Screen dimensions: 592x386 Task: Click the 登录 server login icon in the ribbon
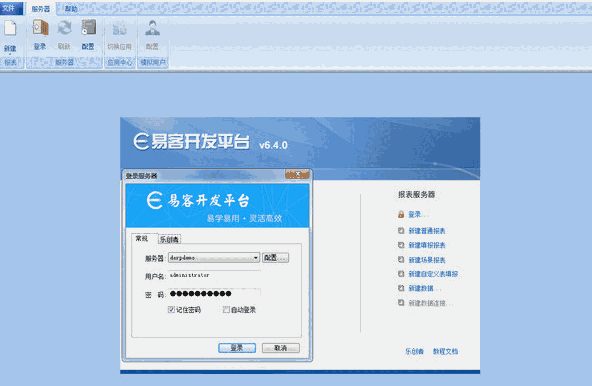coord(40,28)
